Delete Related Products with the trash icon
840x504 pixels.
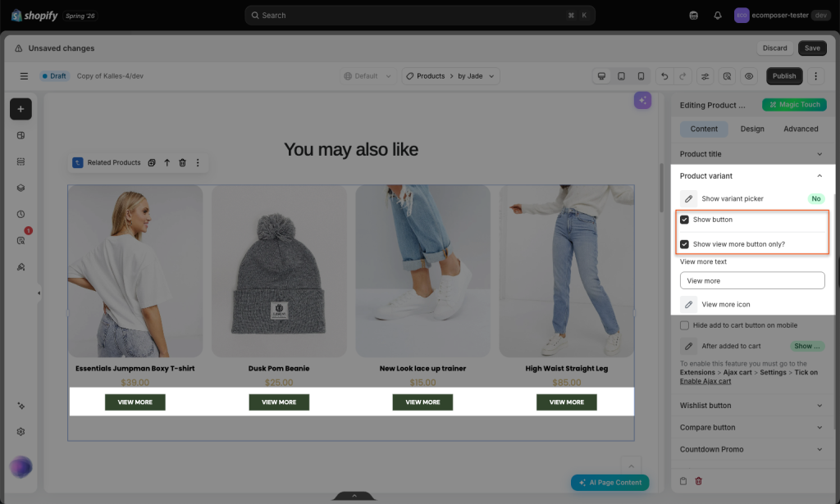coord(182,162)
